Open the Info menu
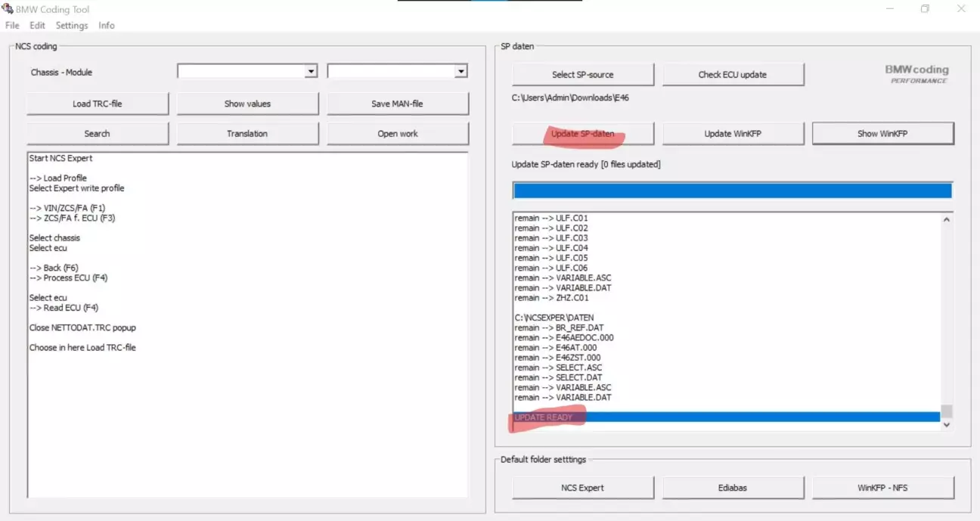The width and height of the screenshot is (980, 521). [107, 26]
